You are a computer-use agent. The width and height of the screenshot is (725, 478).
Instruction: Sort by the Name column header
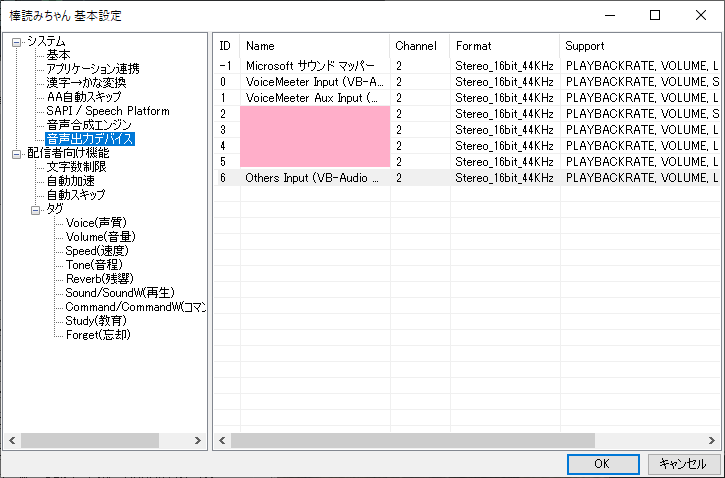tap(315, 46)
